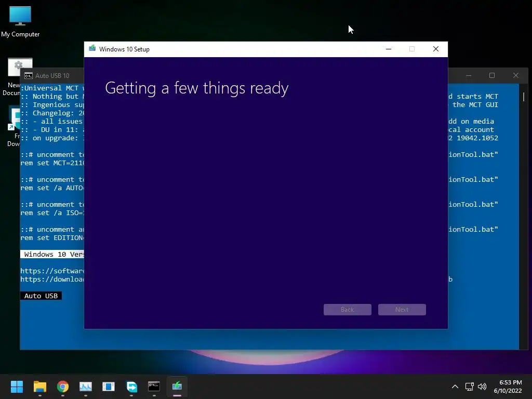
Task: Open the blue window app taskbar icon
Action: 109,387
